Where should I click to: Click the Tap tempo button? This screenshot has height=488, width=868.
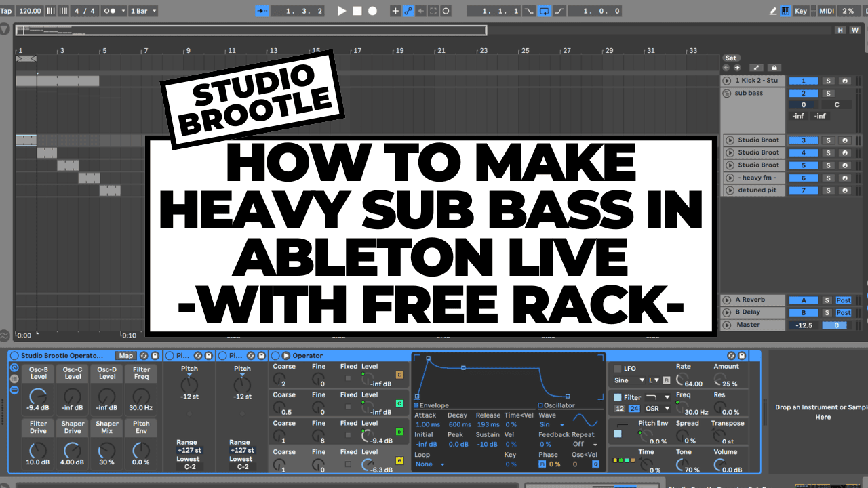[x=6, y=11]
